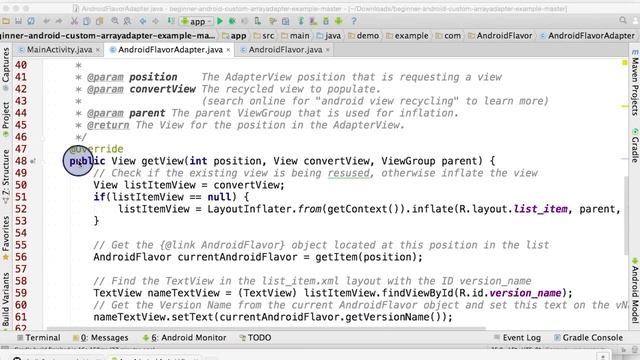
Task: Toggle the Gradle side panel
Action: click(635, 145)
